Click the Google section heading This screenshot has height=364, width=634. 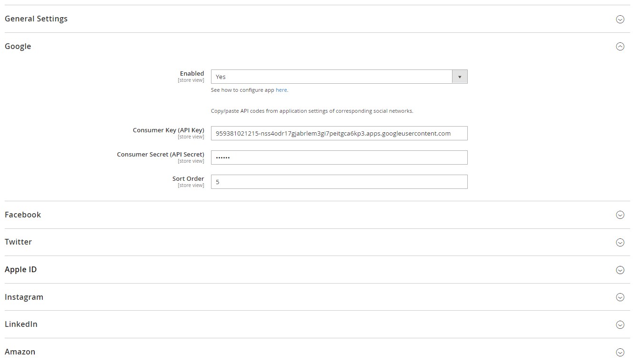tap(18, 46)
